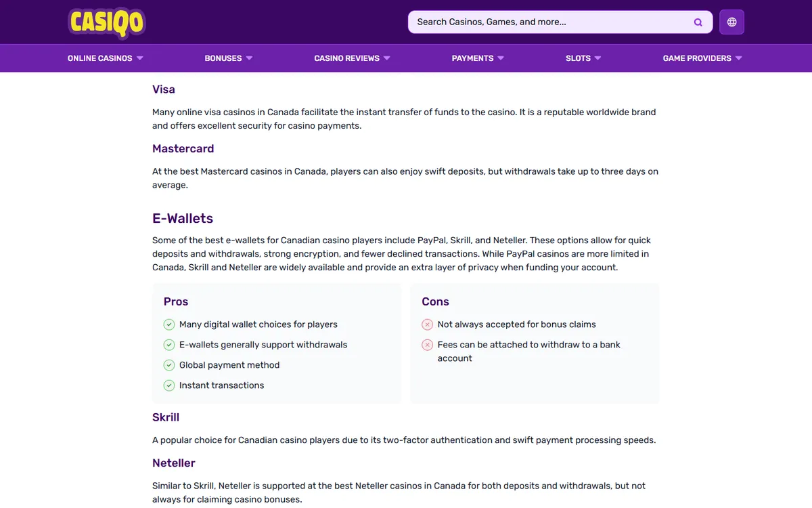Click the Skrill heading

click(x=166, y=417)
